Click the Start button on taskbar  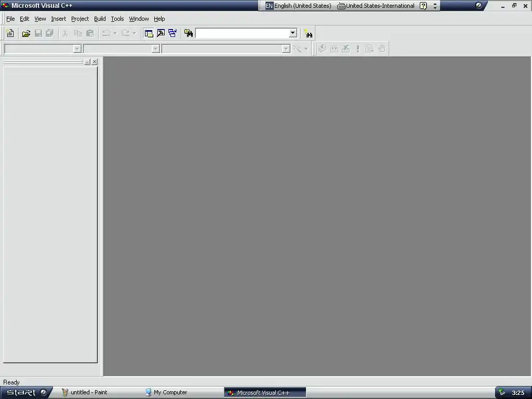26,393
